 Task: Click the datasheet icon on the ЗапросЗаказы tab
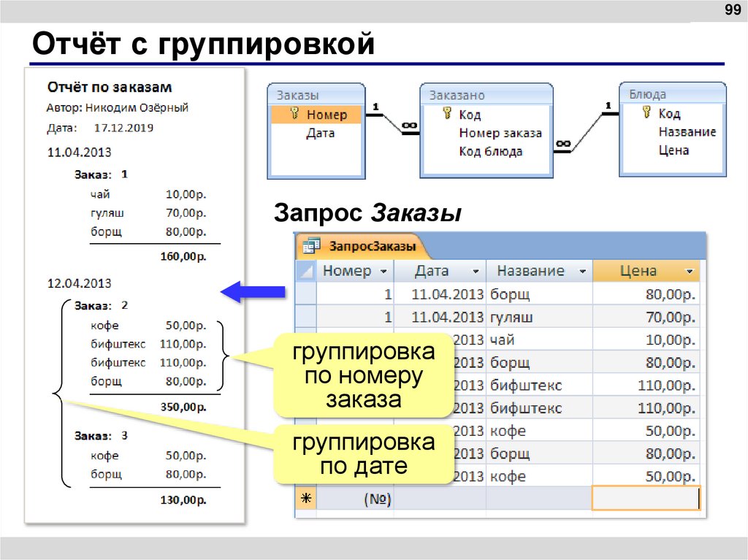310,246
